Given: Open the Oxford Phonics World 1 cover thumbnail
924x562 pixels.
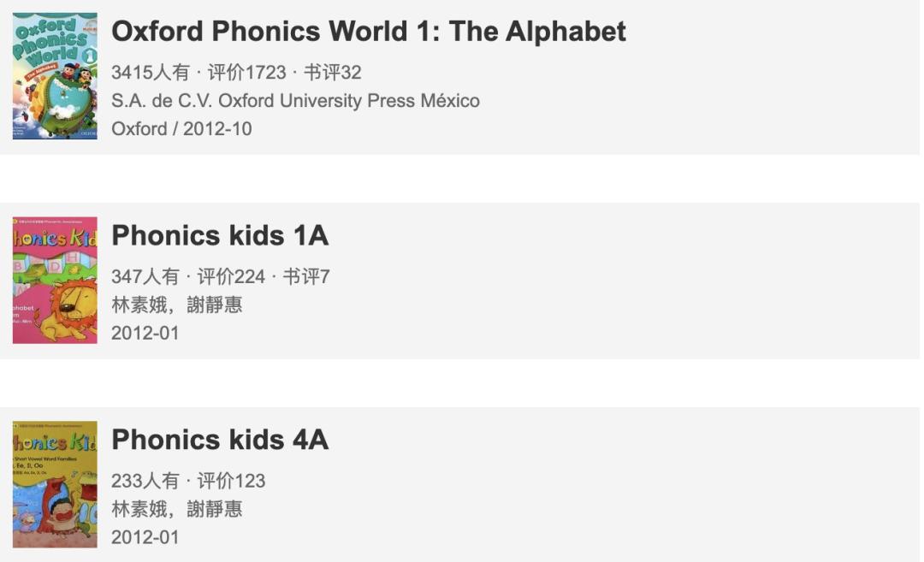Looking at the screenshot, I should coord(55,76).
